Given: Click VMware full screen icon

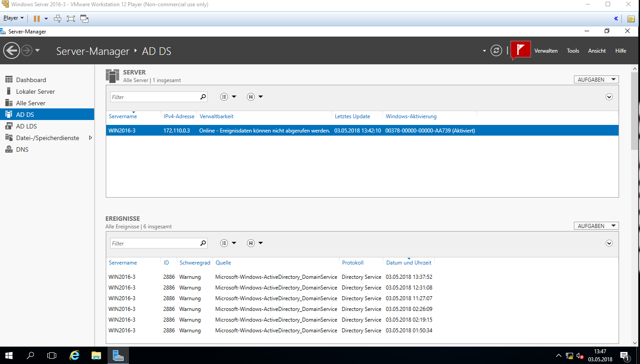Looking at the screenshot, I should coord(71,19).
